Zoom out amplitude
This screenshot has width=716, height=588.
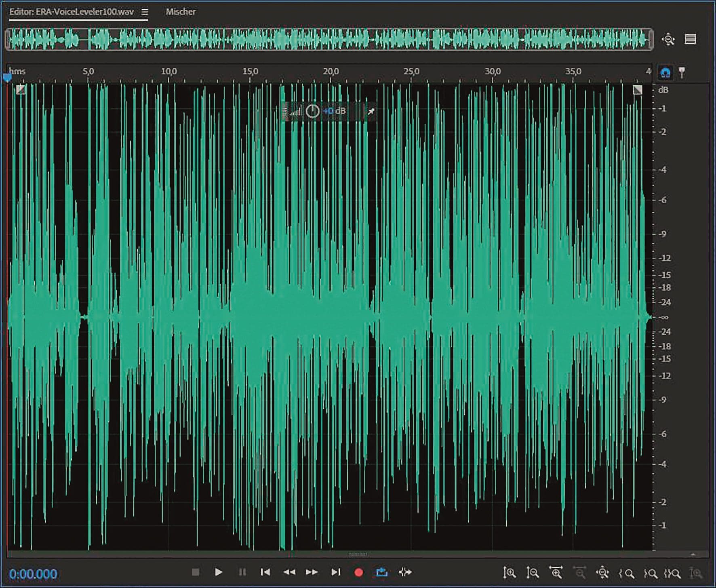click(533, 572)
